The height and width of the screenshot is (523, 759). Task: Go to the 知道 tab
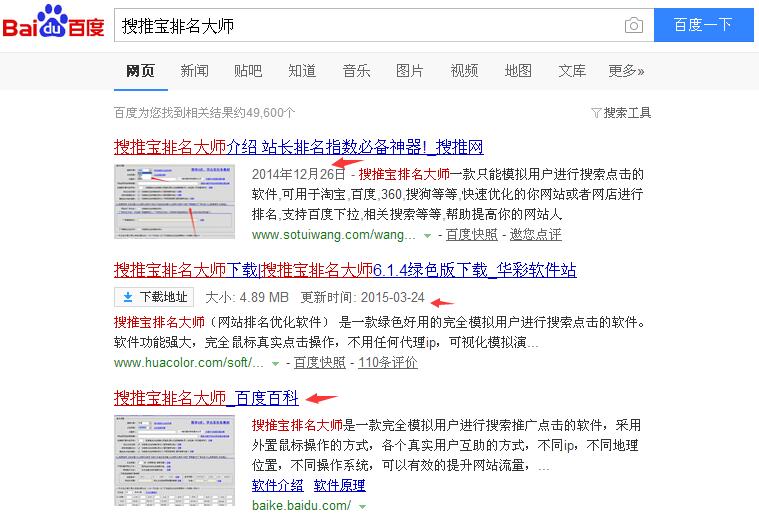[302, 71]
